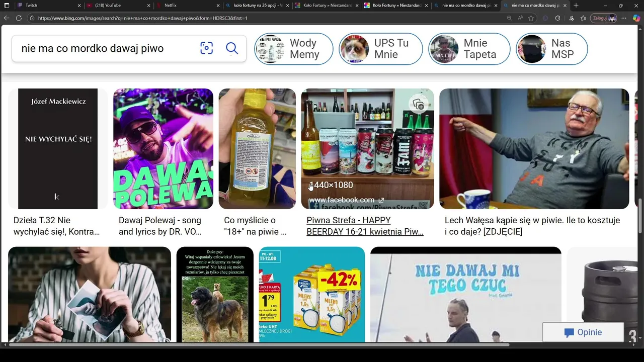Click the media control music icon
The image size is (644, 362).
[x=571, y=18]
